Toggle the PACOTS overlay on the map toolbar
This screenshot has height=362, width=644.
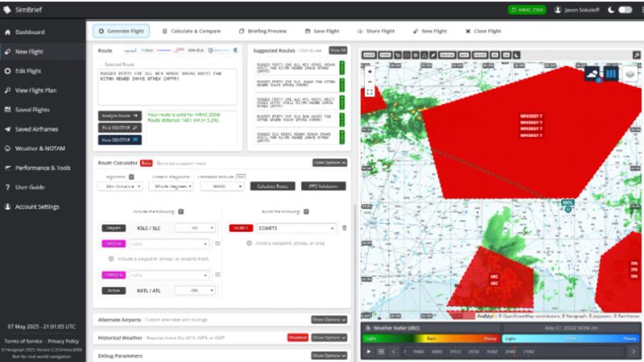(479, 55)
